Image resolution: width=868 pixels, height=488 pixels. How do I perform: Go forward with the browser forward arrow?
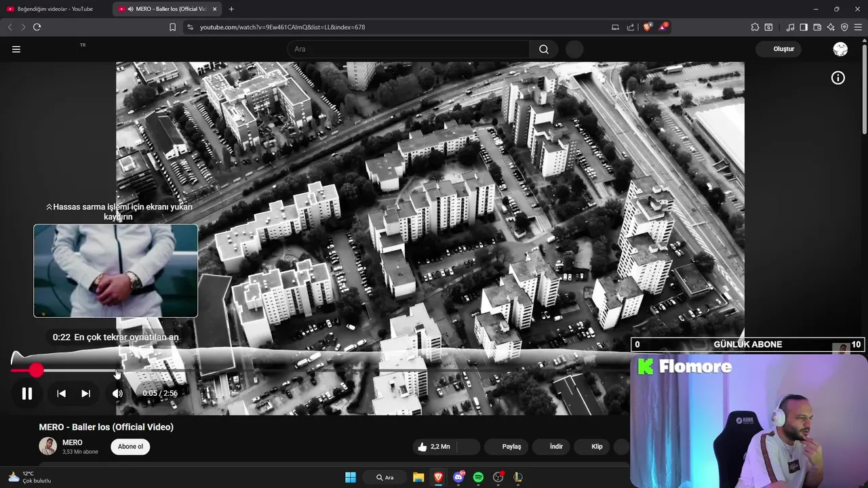(23, 27)
